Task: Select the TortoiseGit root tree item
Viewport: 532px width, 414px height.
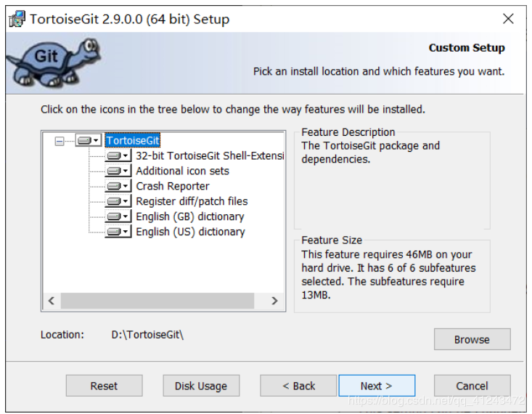Action: point(132,140)
